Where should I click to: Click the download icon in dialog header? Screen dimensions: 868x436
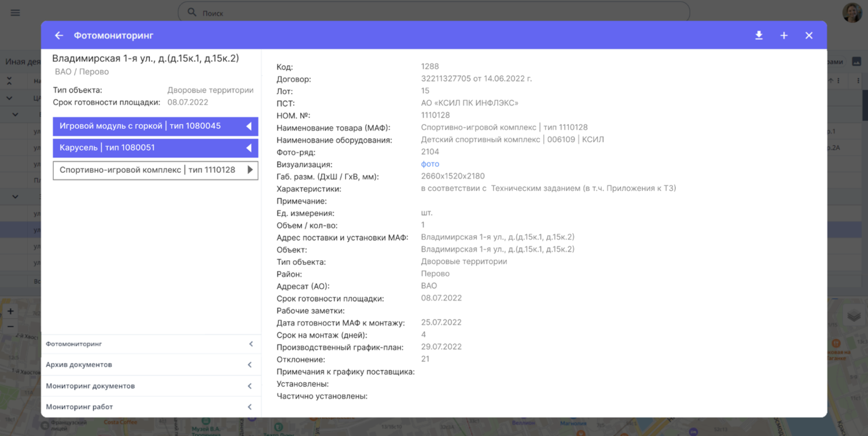click(759, 36)
